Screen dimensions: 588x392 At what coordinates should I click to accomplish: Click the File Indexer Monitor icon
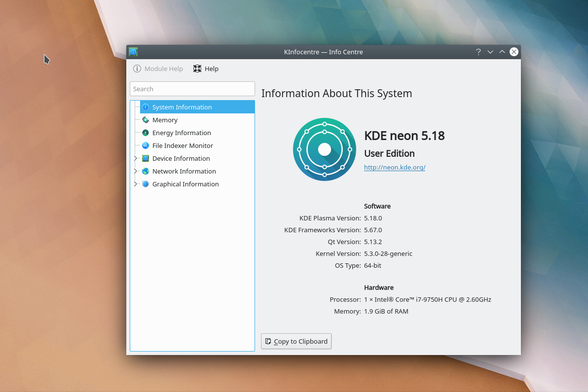[145, 145]
